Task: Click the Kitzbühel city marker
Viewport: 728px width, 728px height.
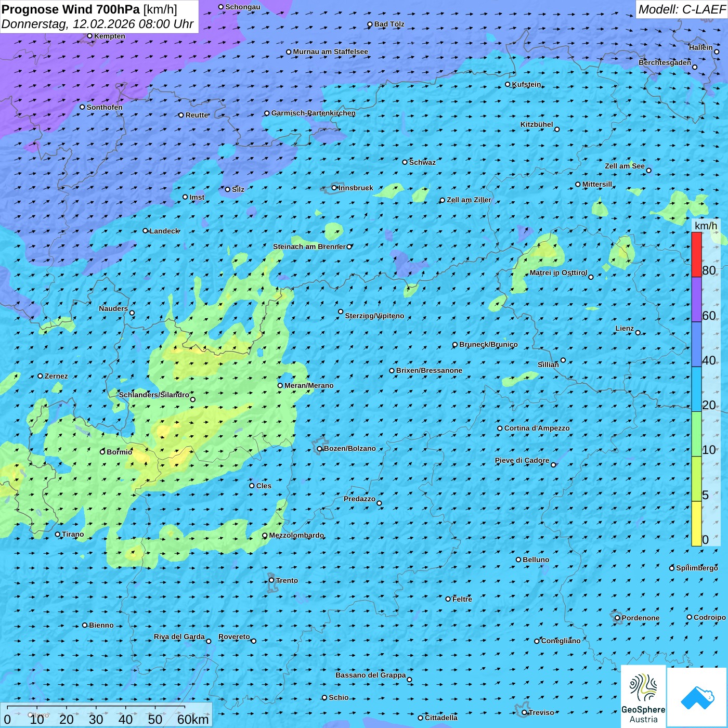Action: [557, 129]
